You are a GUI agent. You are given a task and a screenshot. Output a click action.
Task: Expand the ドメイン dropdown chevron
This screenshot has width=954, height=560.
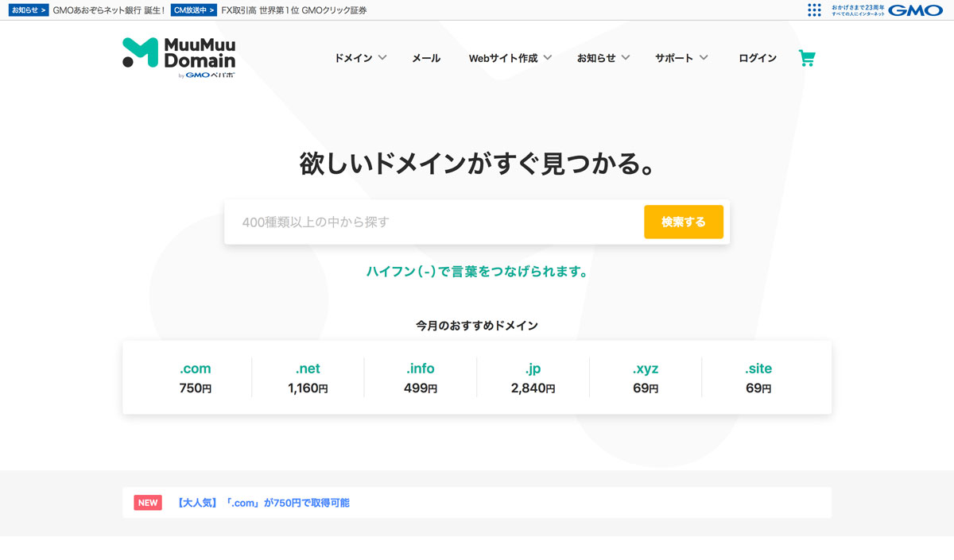[382, 57]
